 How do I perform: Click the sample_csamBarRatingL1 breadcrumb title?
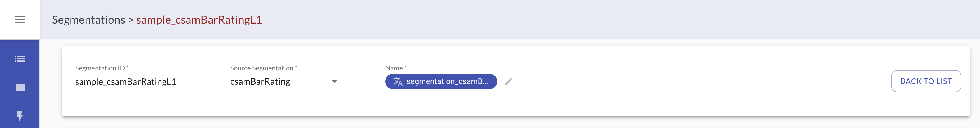199,20
